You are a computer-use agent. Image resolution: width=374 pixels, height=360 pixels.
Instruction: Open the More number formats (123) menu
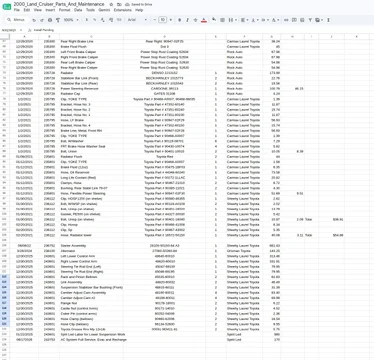[119, 20]
